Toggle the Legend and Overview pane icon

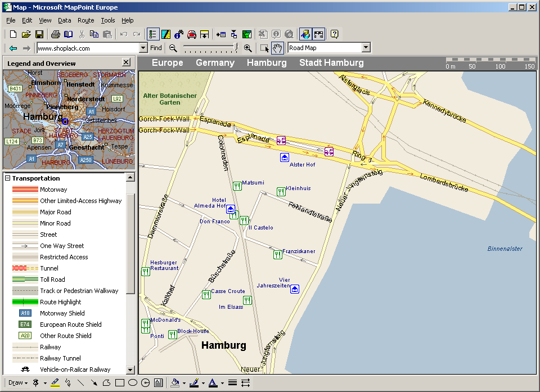click(152, 34)
